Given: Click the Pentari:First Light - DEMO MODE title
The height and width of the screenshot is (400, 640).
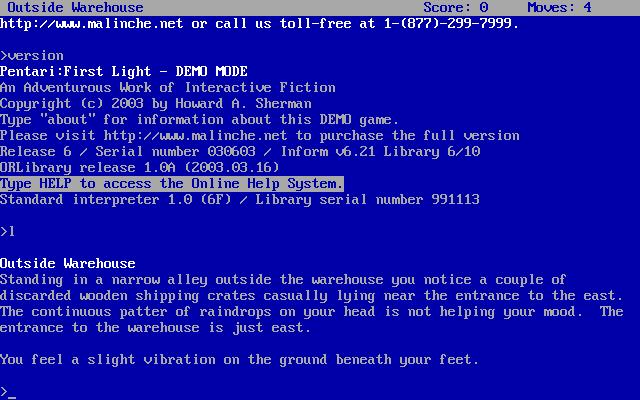Looking at the screenshot, I should [x=124, y=71].
